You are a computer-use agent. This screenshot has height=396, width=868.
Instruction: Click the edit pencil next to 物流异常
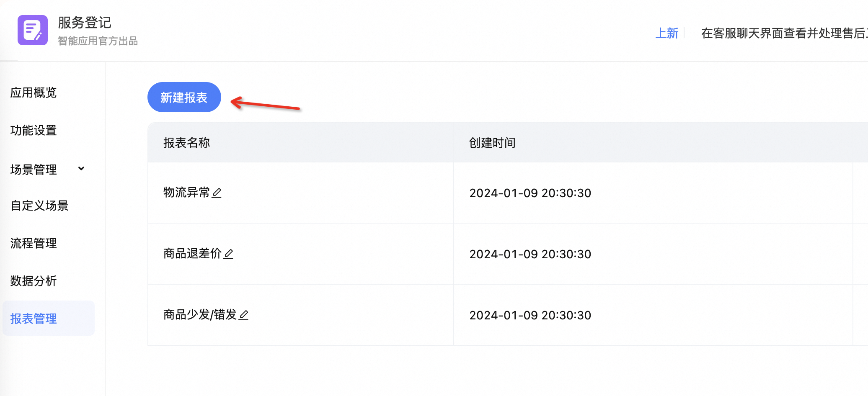pos(217,193)
